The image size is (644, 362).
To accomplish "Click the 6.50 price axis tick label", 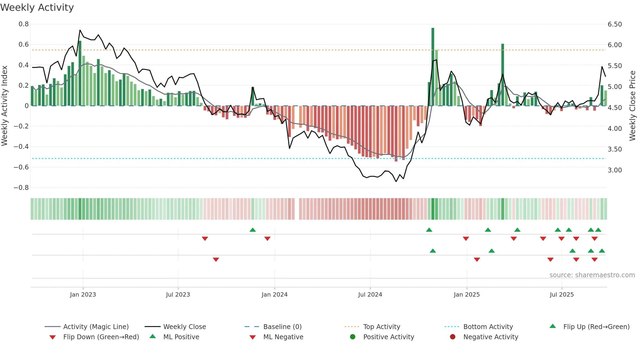I will [x=615, y=24].
